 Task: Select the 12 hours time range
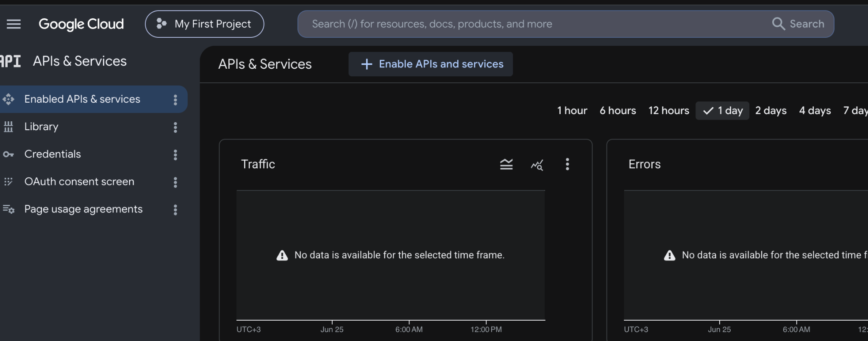[669, 111]
